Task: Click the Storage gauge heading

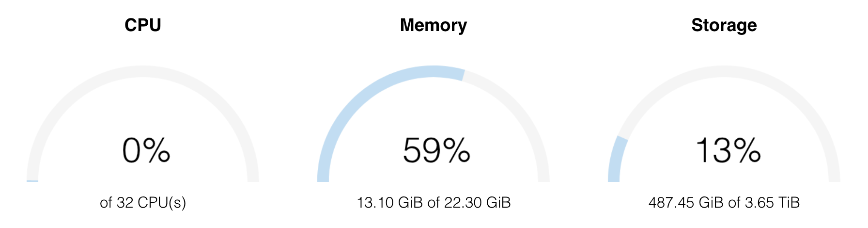Action: (724, 25)
